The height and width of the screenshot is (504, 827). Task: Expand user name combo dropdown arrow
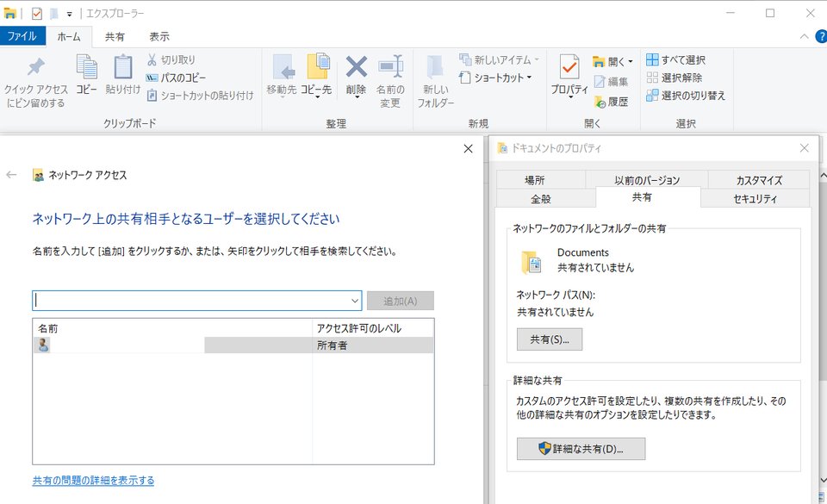pos(355,301)
